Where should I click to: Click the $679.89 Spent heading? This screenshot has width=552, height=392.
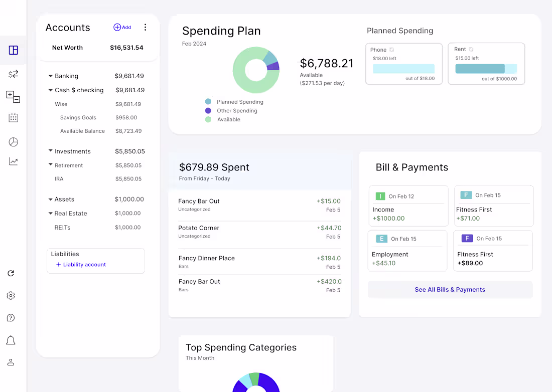coord(214,167)
